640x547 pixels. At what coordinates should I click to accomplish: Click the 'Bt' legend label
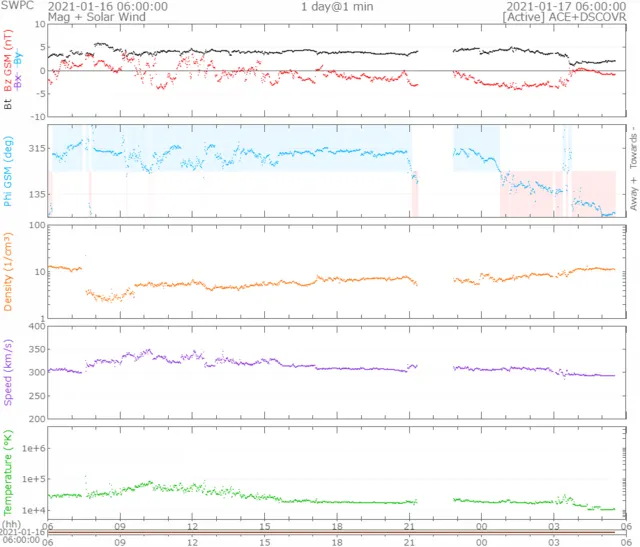point(8,103)
